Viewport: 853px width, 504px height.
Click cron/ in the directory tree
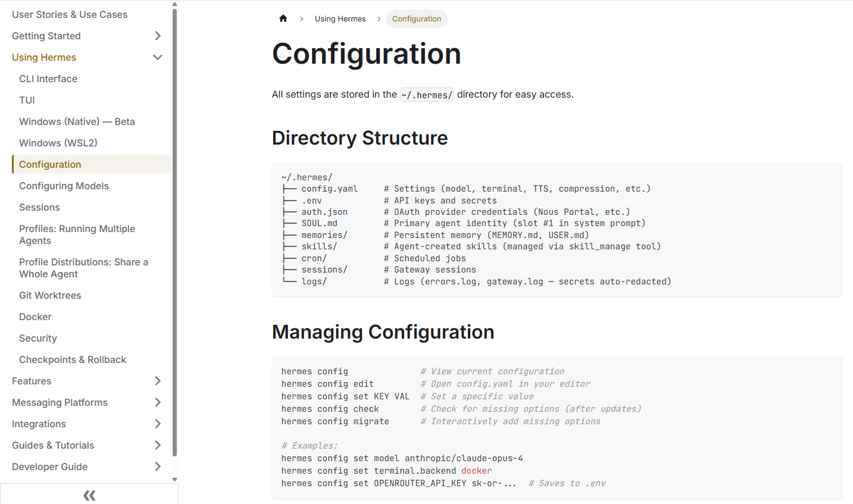click(314, 258)
